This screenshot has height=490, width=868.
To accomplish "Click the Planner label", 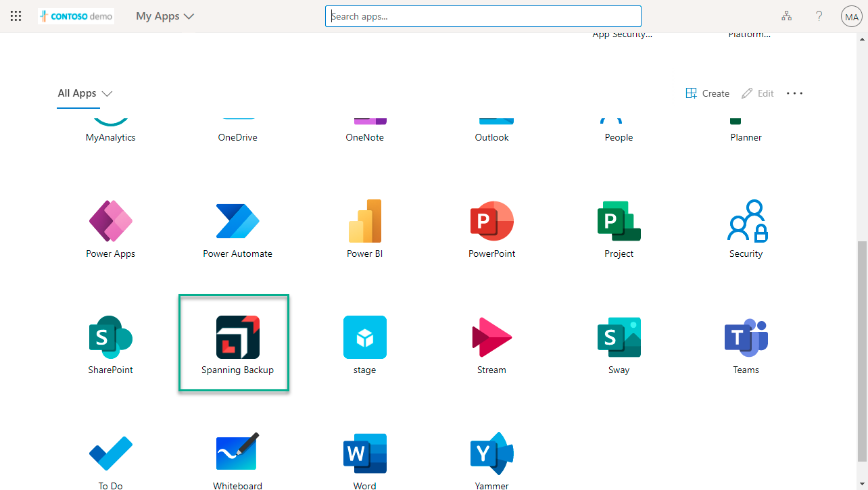I will (746, 137).
